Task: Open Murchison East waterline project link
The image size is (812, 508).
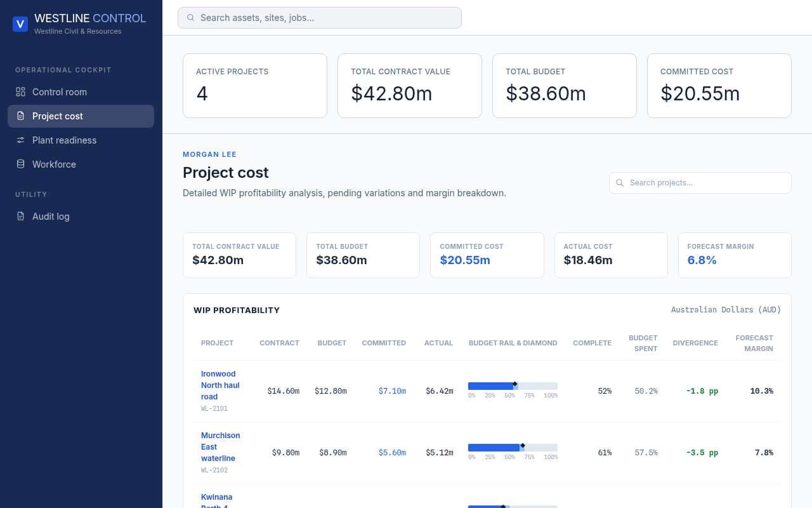Action: click(x=220, y=447)
